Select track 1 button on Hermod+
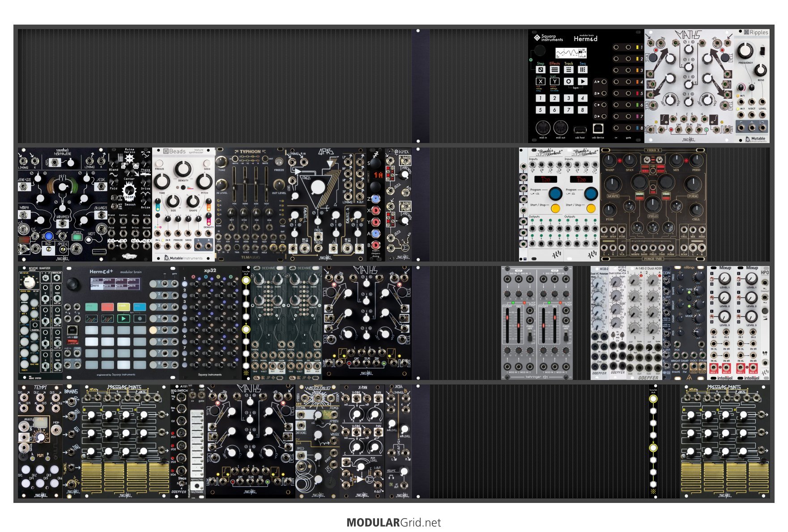This screenshot has height=532, width=788. (x=153, y=283)
